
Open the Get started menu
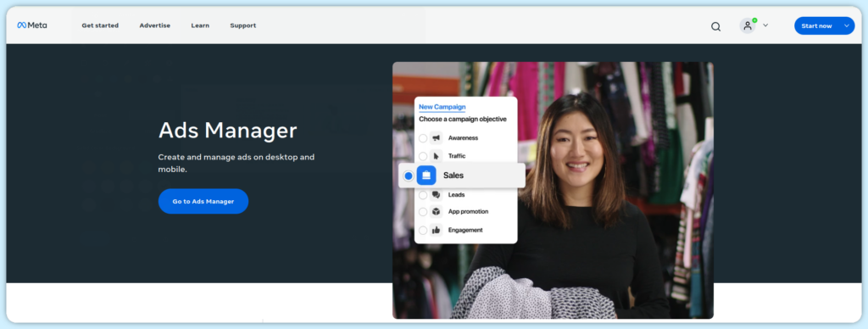(100, 25)
